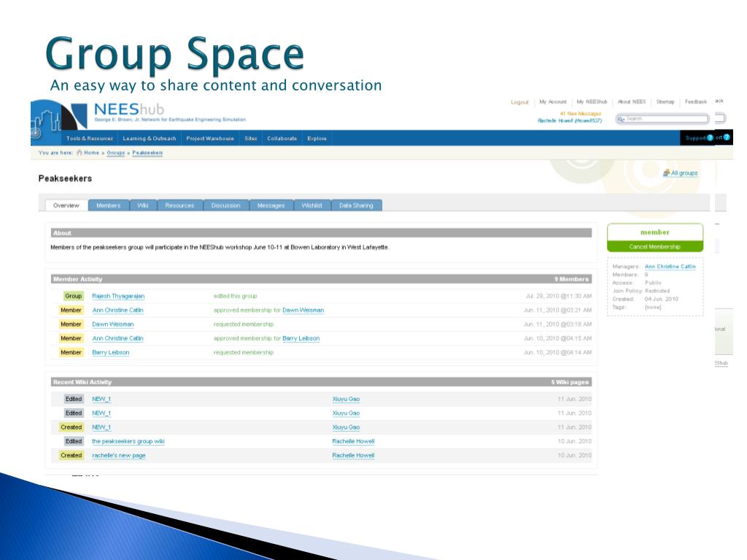
Task: Click the search magnifier icon
Action: pyautogui.click(x=622, y=119)
